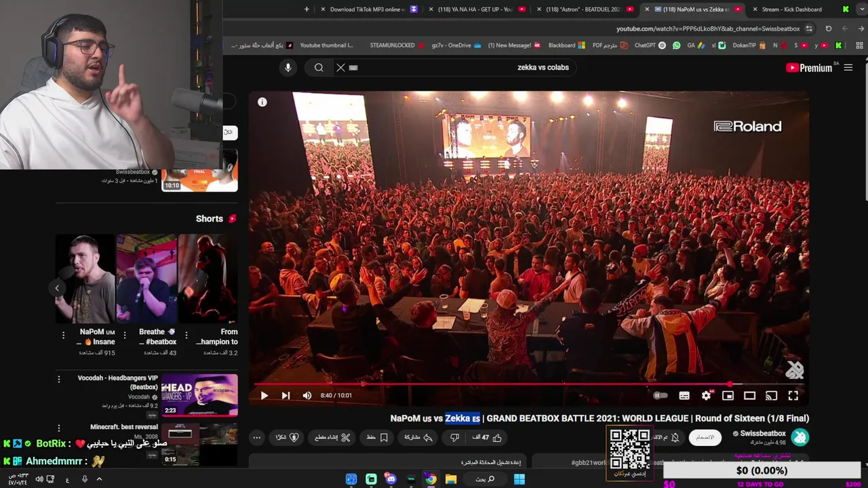Screen dimensions: 868x488
Task: Open video player settings gear
Action: (x=706, y=396)
